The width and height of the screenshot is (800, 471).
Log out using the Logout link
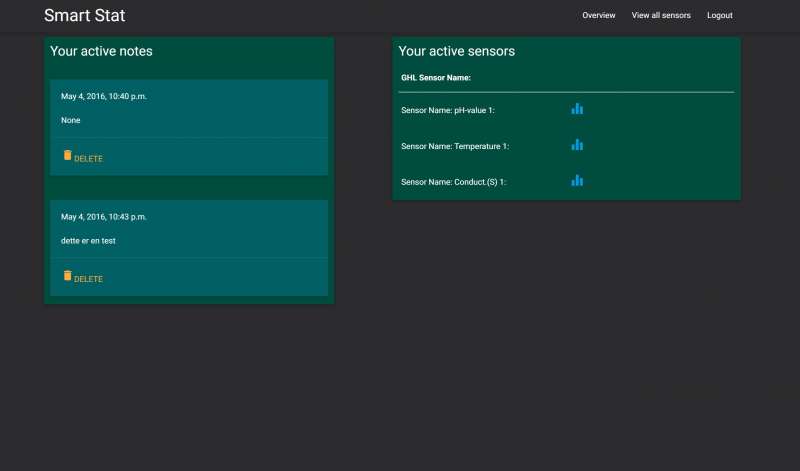(720, 16)
